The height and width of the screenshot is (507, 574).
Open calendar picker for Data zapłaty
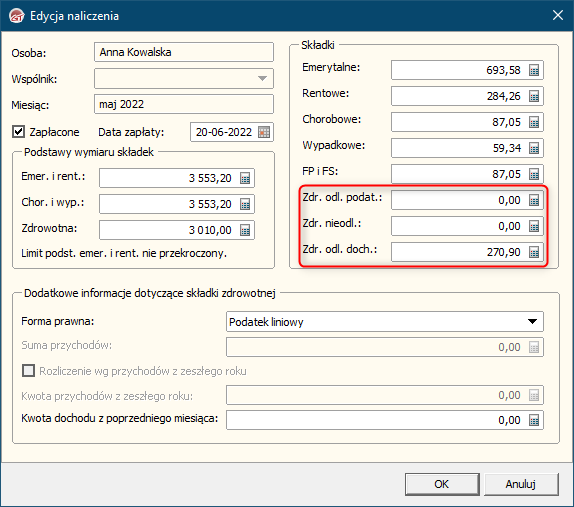click(x=264, y=132)
